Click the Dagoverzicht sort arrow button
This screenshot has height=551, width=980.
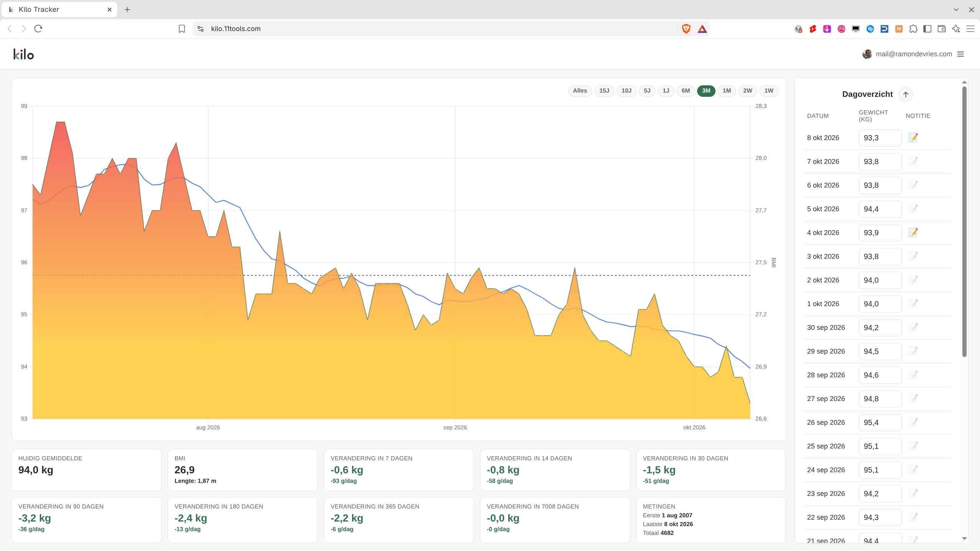click(906, 95)
